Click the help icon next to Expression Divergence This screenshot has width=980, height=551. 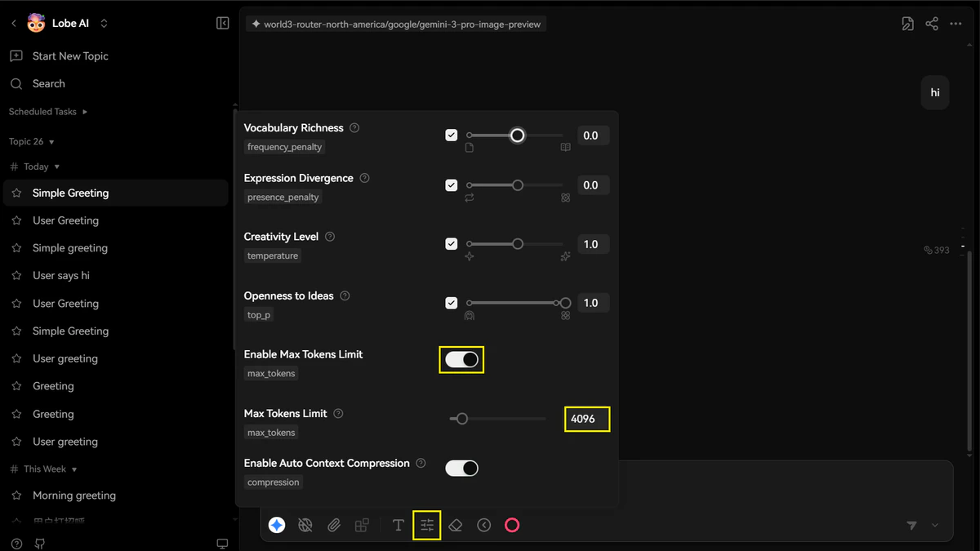(x=364, y=178)
